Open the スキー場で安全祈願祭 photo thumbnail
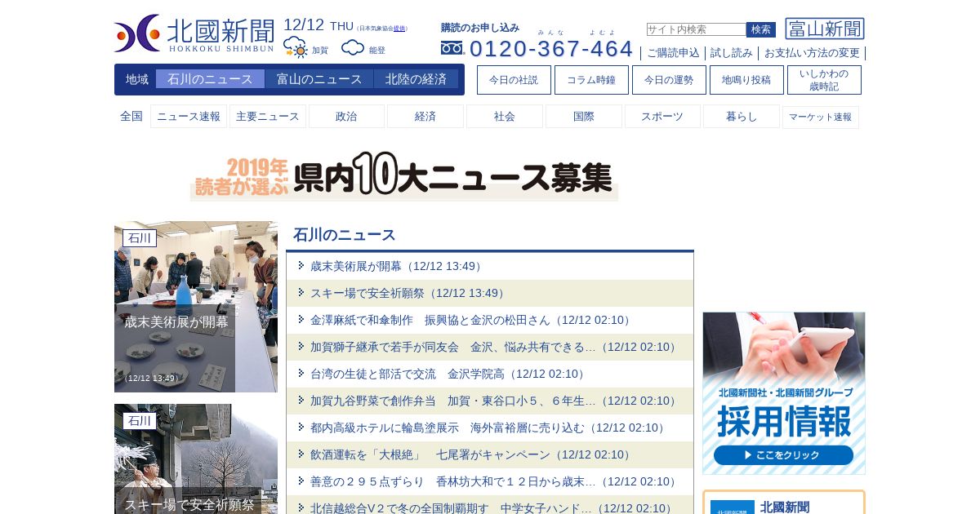Image resolution: width=980 pixels, height=514 pixels. (196, 459)
